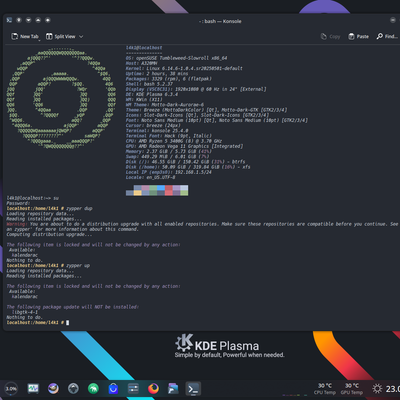The height and width of the screenshot is (400, 400).
Task: Click the CPU Temp widget
Action: [325, 389]
